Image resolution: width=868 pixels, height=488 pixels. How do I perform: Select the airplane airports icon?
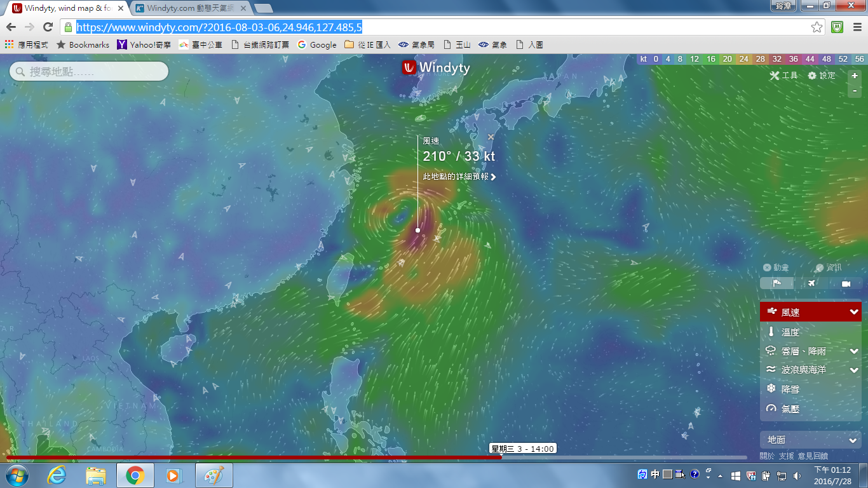click(x=811, y=283)
